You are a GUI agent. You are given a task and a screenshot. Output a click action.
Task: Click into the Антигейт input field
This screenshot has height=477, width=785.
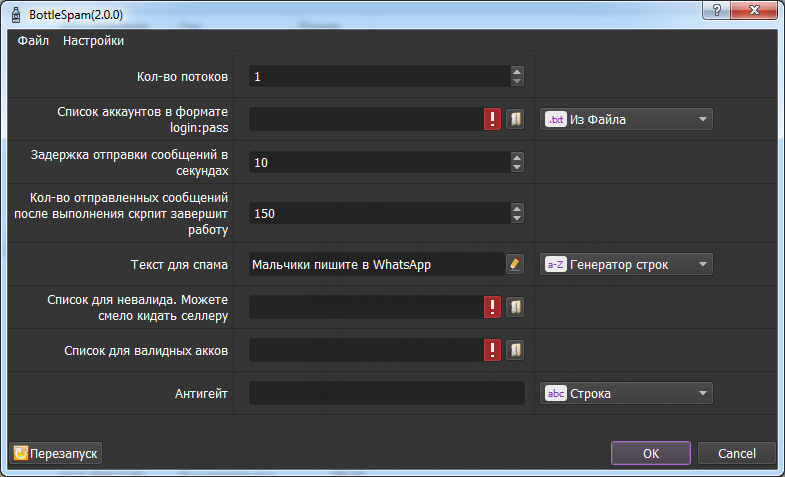pos(386,393)
